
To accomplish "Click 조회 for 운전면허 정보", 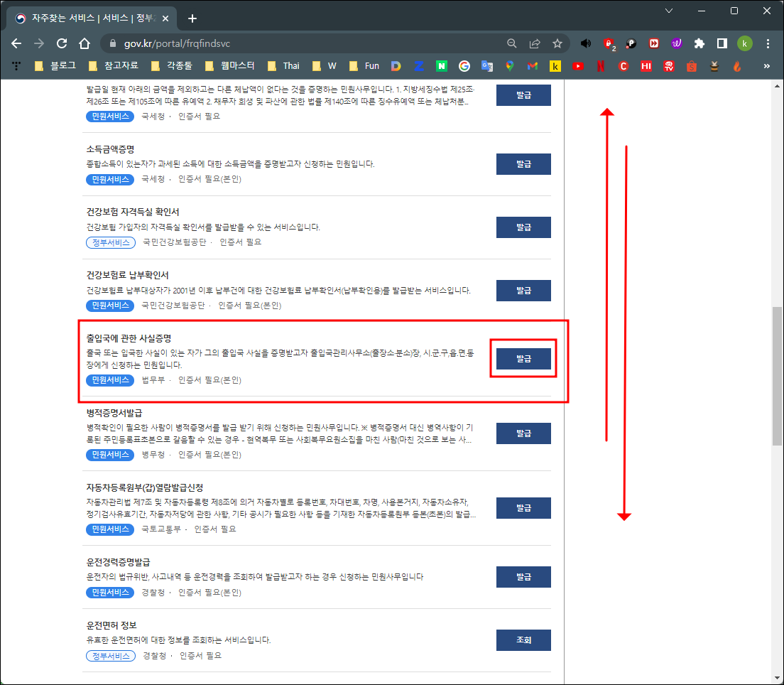I will coord(523,640).
